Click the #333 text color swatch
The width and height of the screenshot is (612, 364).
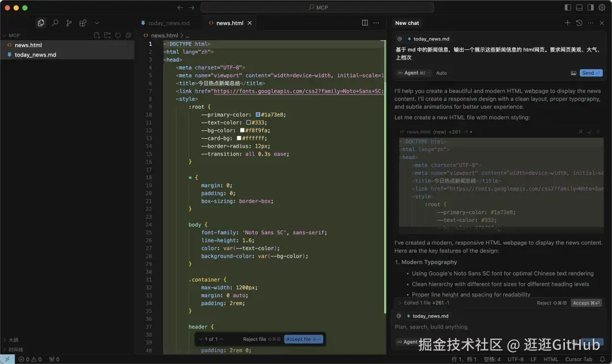coord(248,122)
